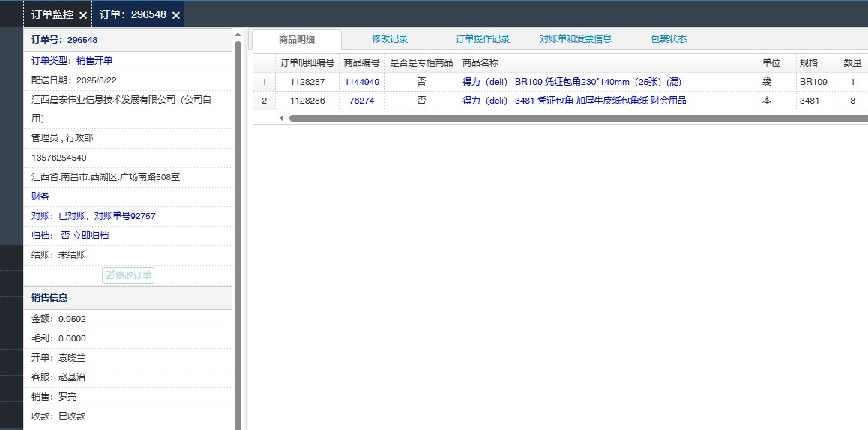Open product number 76274 link

(361, 101)
